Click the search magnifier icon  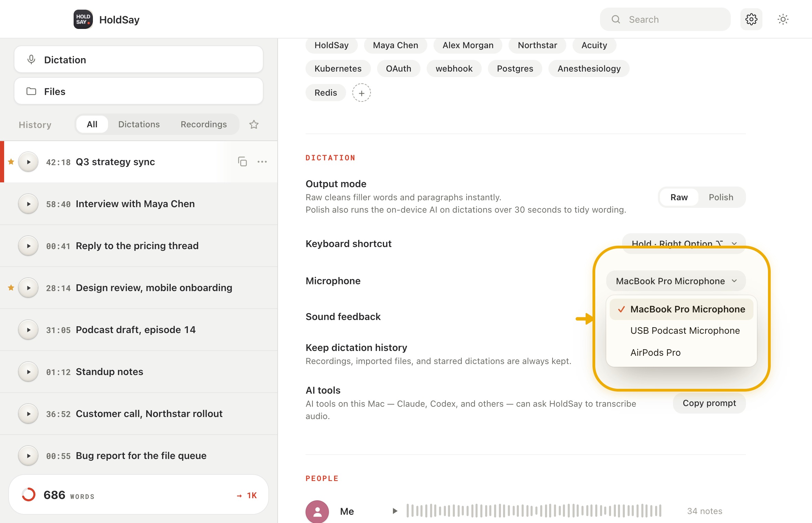pyautogui.click(x=616, y=19)
